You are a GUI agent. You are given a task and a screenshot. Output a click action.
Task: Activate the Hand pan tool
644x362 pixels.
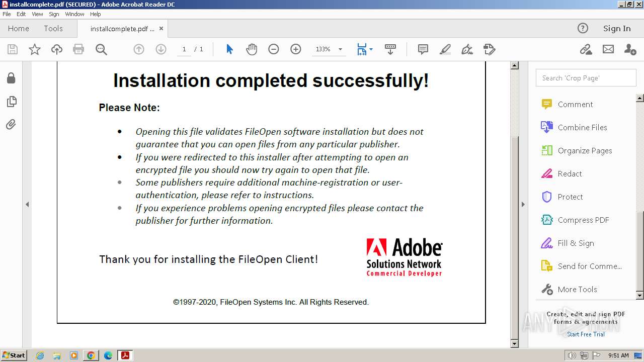click(252, 49)
